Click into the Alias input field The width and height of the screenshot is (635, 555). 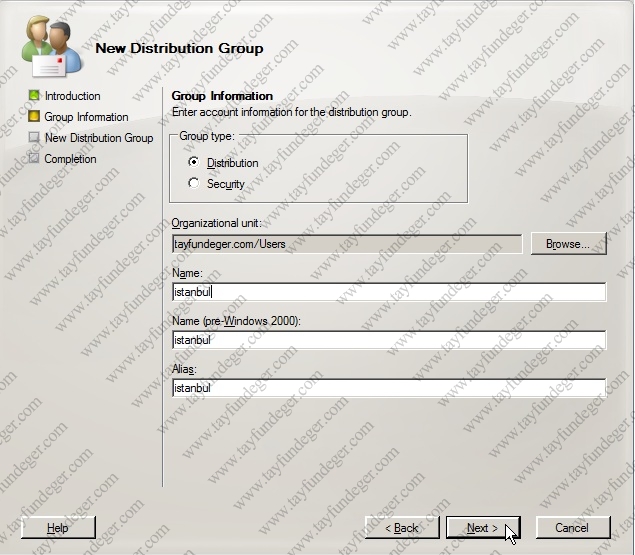coord(389,388)
